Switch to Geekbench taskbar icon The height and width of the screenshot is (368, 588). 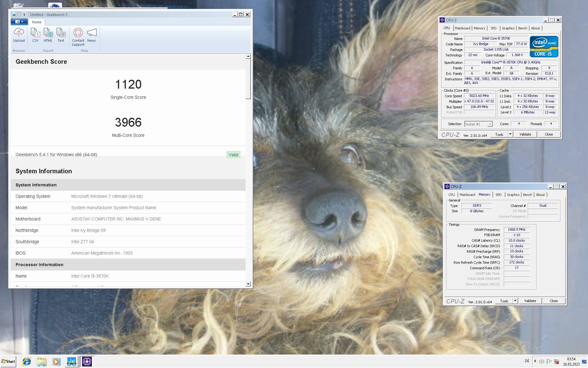(72, 362)
